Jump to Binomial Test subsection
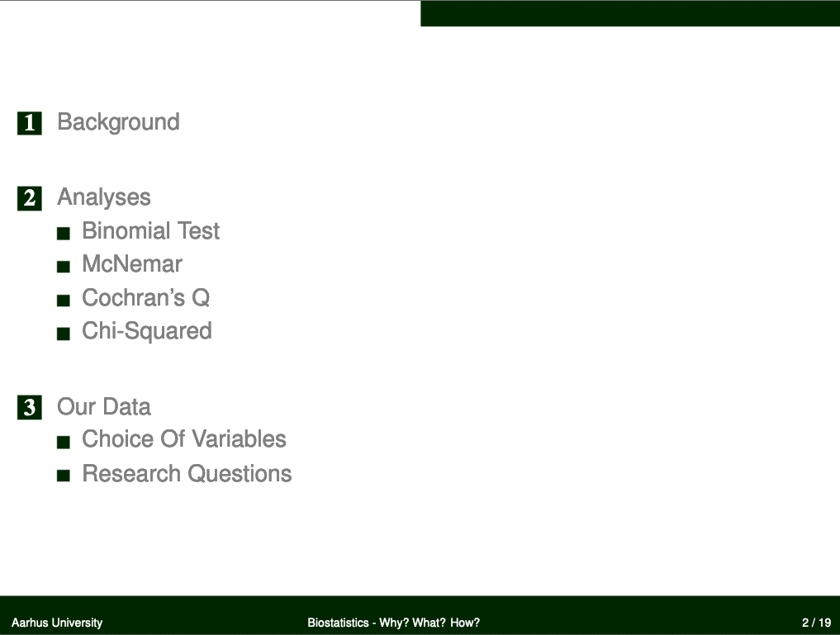The width and height of the screenshot is (840, 635). click(150, 230)
